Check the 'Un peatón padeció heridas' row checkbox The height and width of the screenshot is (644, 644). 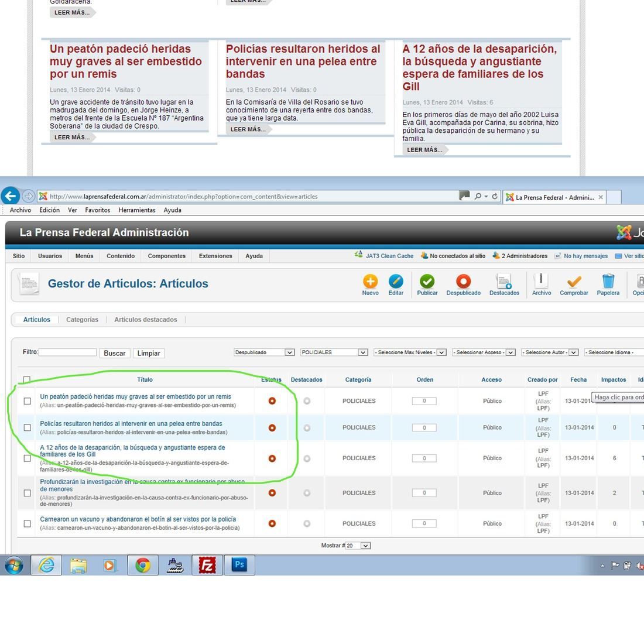click(27, 401)
